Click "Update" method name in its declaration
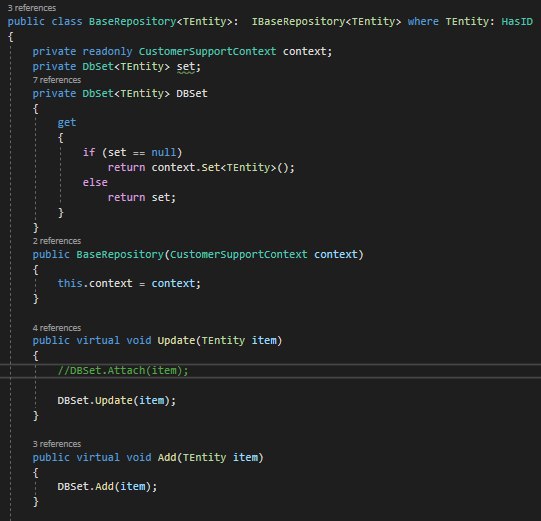Image resolution: width=541 pixels, height=521 pixels. click(176, 341)
